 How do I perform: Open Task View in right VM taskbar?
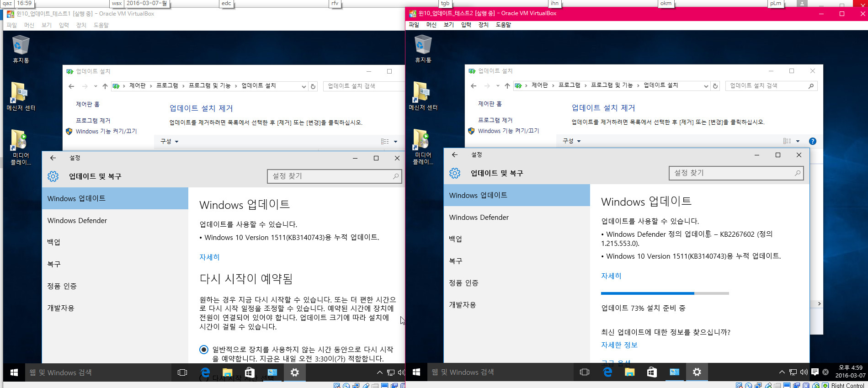click(x=585, y=372)
